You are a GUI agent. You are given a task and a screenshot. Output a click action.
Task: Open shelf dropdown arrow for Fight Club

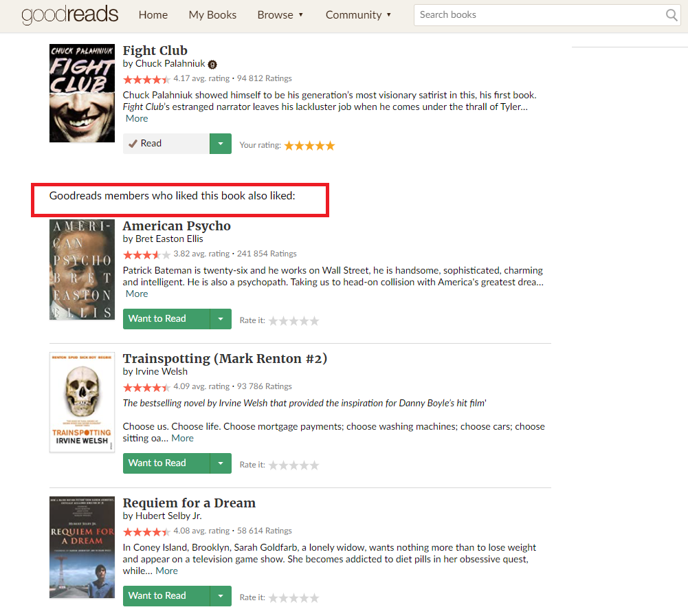point(221,144)
